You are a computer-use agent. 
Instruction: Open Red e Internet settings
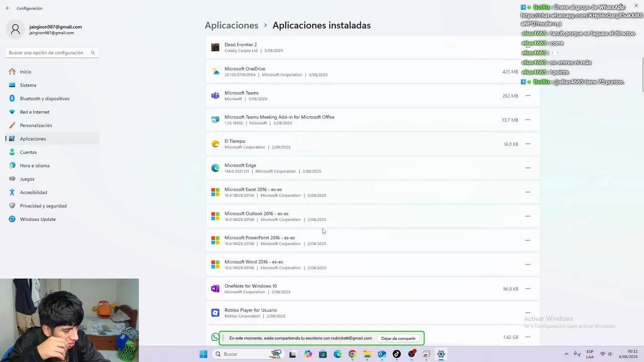coord(52,112)
